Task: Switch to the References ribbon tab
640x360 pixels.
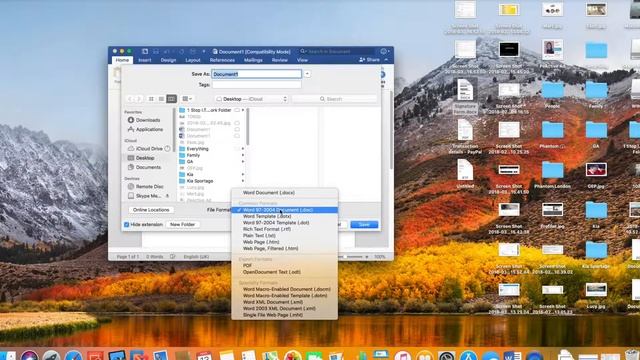Action: coord(222,60)
